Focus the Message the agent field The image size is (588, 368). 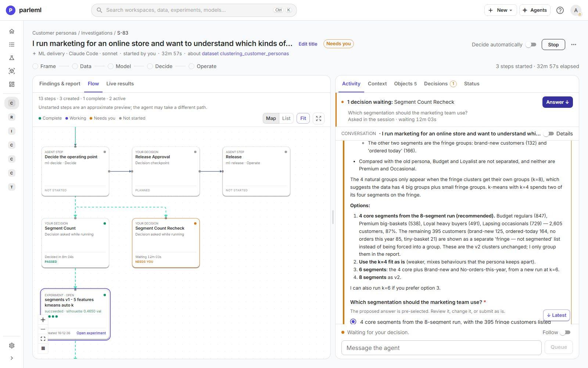[x=441, y=348]
